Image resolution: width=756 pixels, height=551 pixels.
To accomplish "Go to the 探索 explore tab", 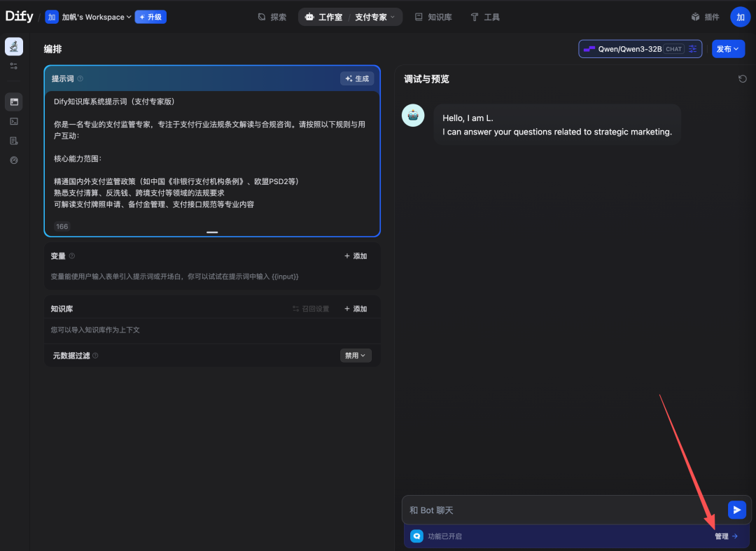I will (x=272, y=17).
